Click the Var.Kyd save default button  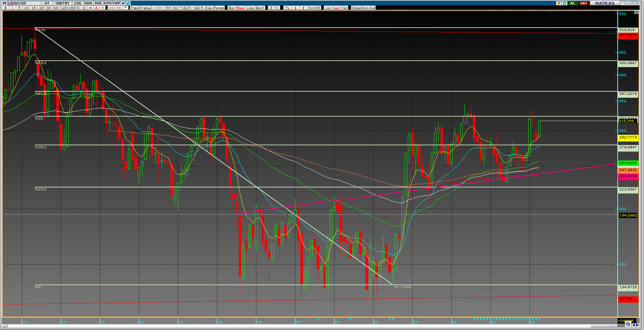tap(369, 8)
